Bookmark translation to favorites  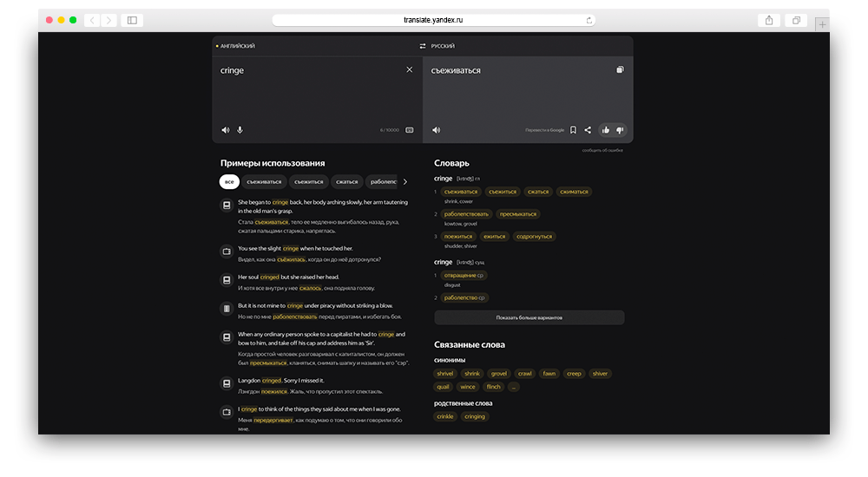tap(573, 130)
